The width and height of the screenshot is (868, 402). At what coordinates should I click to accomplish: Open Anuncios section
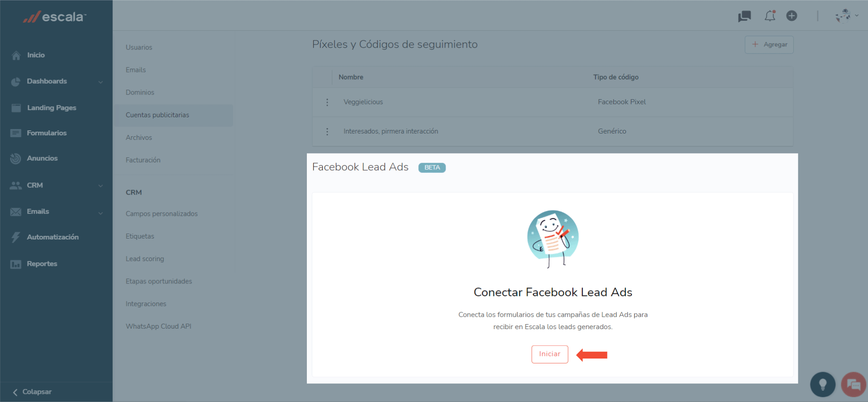(x=42, y=158)
